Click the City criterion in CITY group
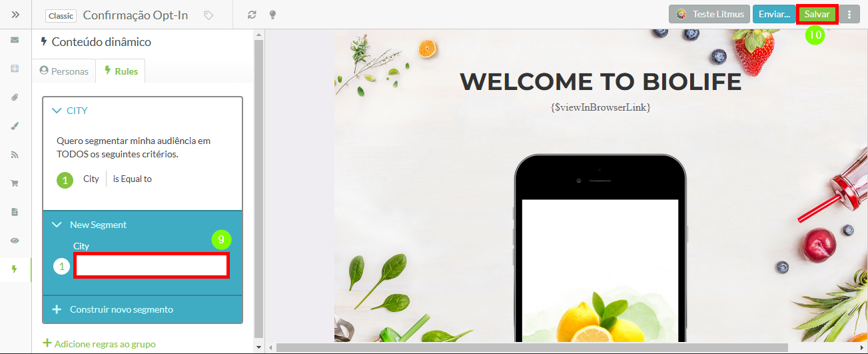 91,179
